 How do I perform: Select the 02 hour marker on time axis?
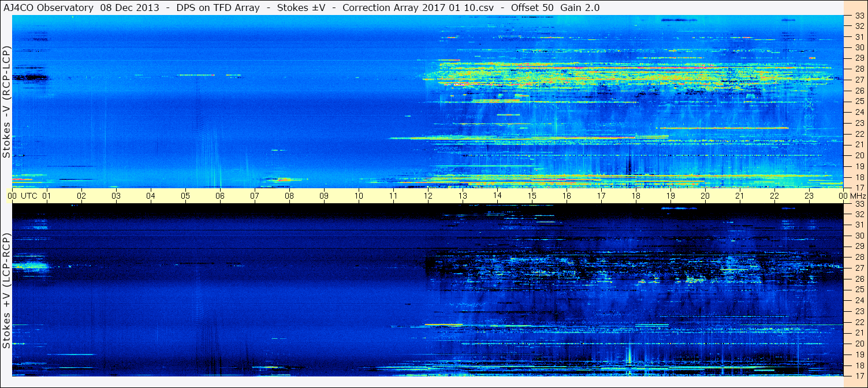(81, 196)
